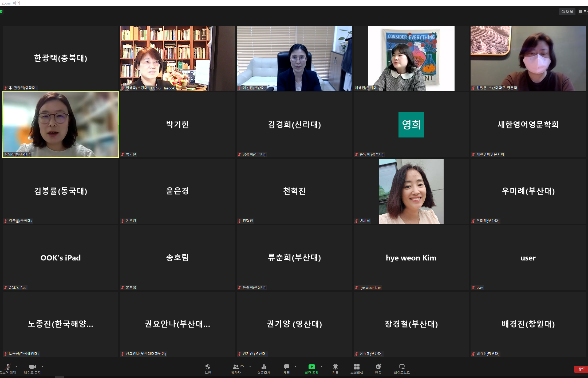
Task: Stop video with 비디오 중지
Action: click(32, 367)
